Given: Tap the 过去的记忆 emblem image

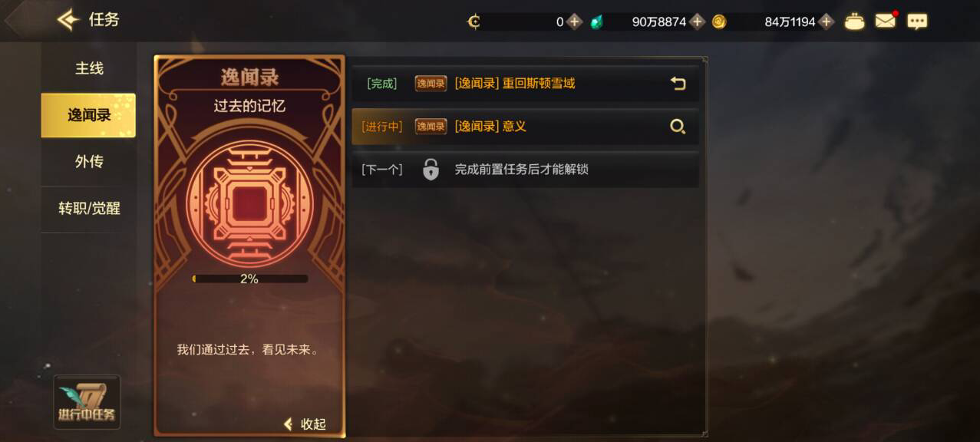Looking at the screenshot, I should tap(249, 204).
